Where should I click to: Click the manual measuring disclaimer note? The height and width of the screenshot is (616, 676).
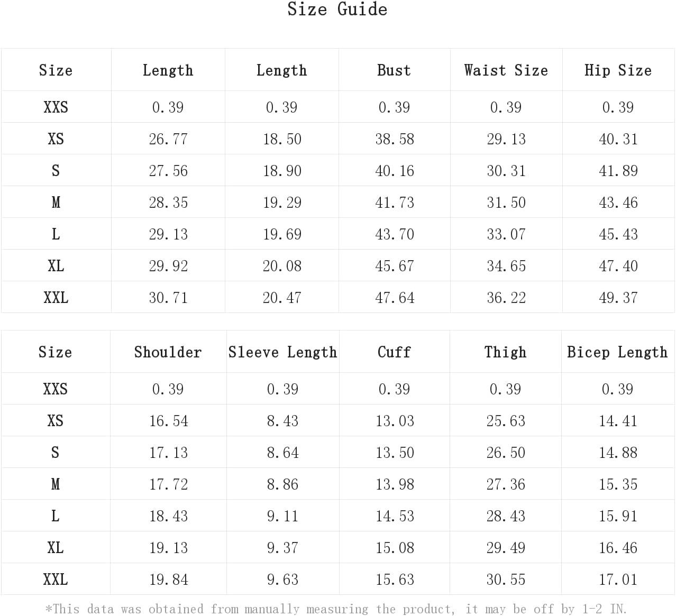(x=336, y=609)
